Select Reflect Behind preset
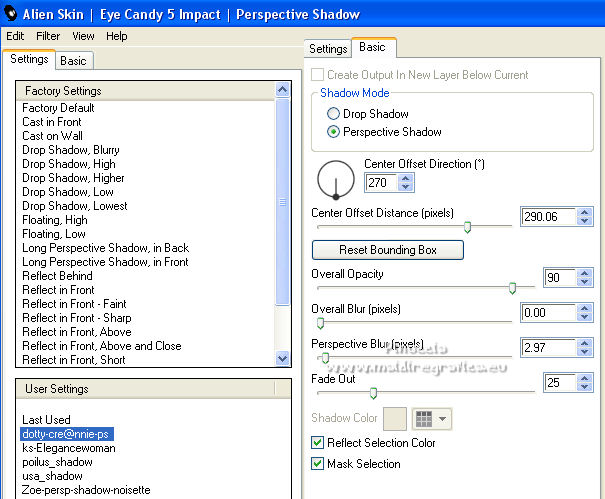Viewport: 605px width, 499px height. (x=57, y=276)
